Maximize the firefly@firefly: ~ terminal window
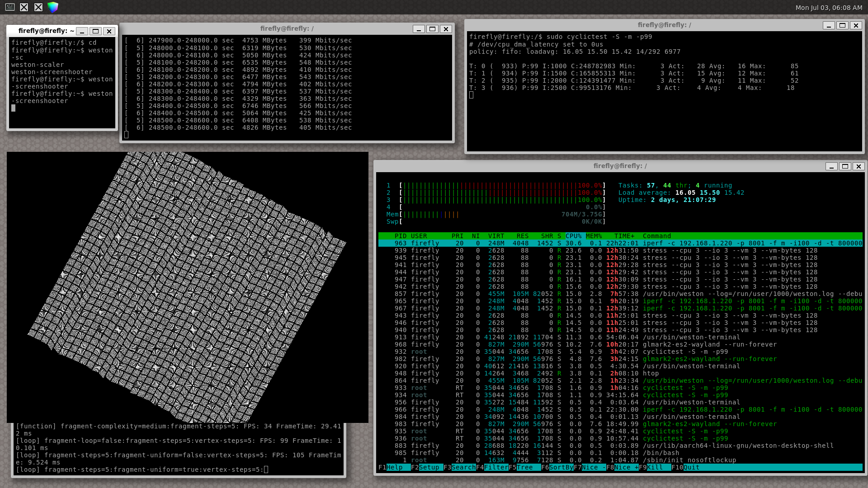Image resolution: width=868 pixels, height=488 pixels. coord(95,31)
